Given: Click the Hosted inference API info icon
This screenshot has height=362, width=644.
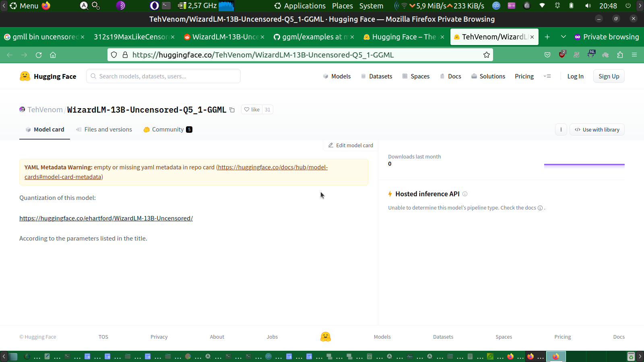Looking at the screenshot, I should (x=465, y=194).
